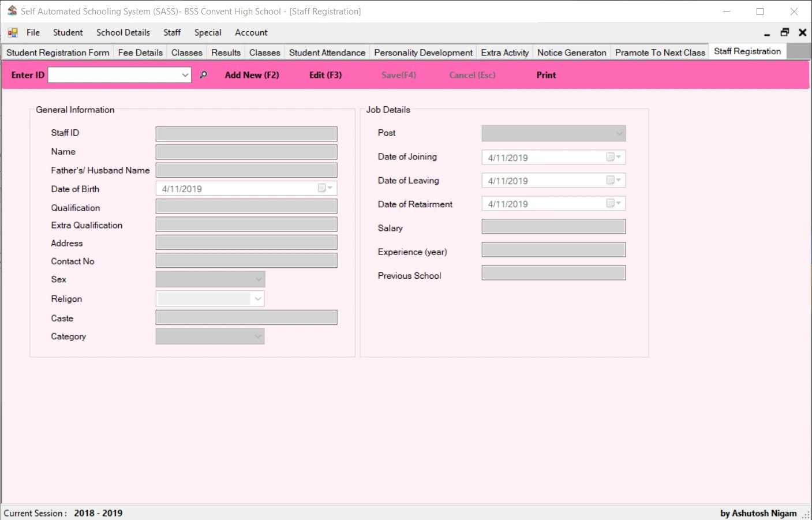This screenshot has width=812, height=520.
Task: Expand the Religon combo box
Action: click(257, 298)
